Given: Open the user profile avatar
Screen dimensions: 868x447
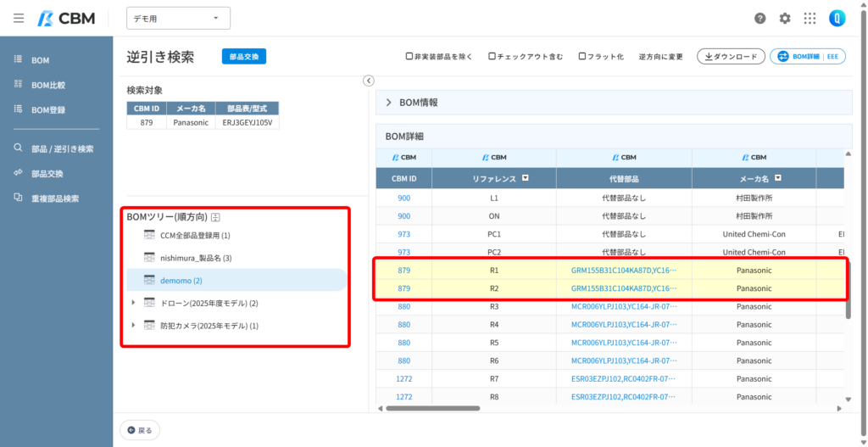Looking at the screenshot, I should (837, 19).
